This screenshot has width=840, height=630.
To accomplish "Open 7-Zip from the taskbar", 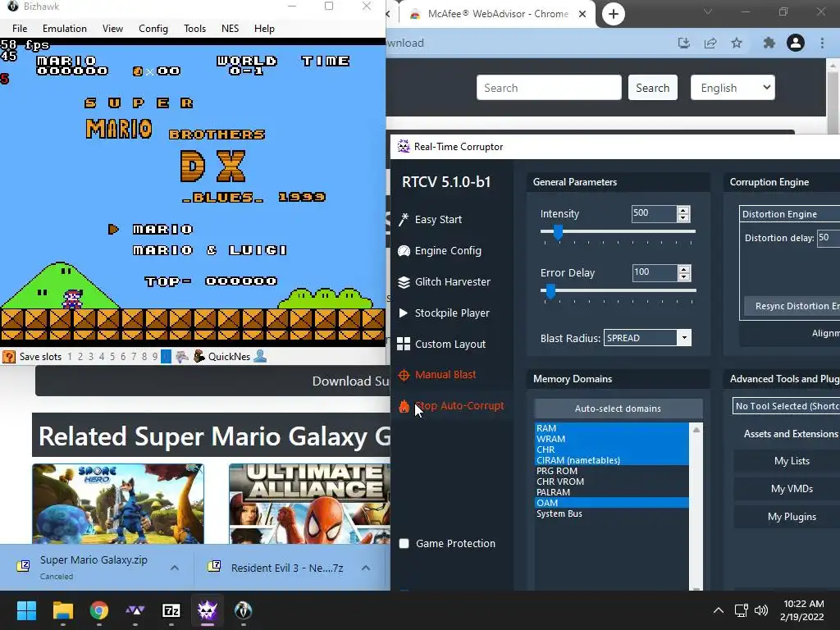I will [171, 610].
